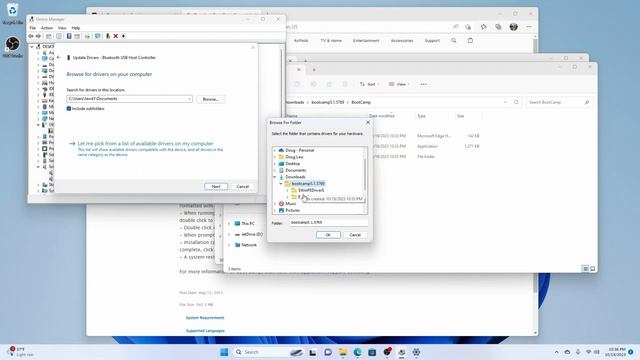
Task: Click the back arrow in Update Drivers wizard
Action: (x=59, y=58)
